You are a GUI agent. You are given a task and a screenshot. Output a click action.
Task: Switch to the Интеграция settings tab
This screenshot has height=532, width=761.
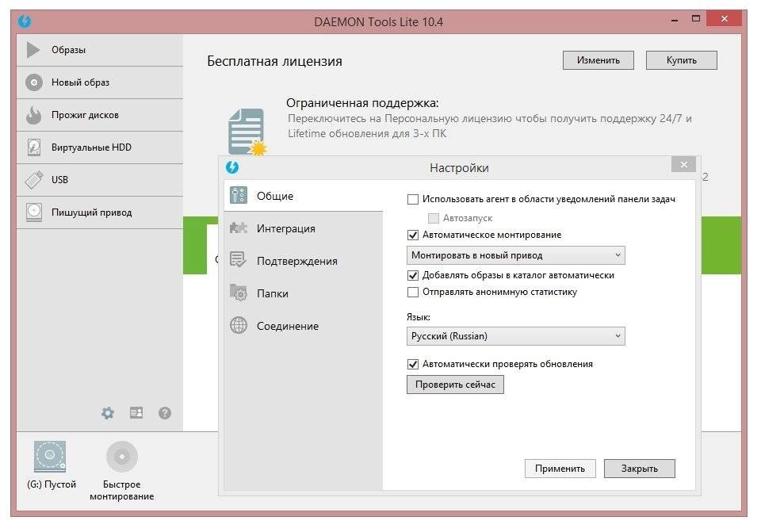pos(304,228)
